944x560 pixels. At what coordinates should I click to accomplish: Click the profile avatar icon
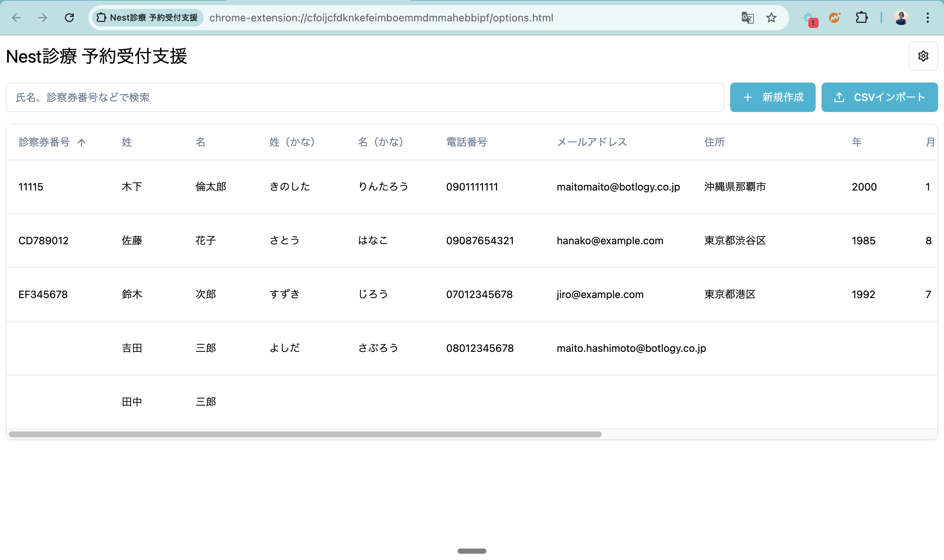coord(901,18)
